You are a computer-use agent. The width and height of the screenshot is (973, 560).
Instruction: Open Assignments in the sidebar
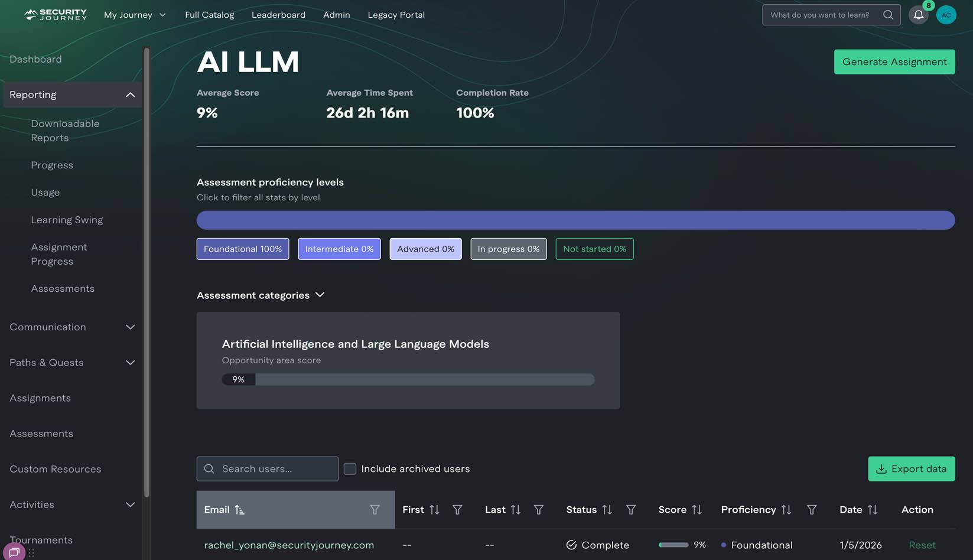40,398
